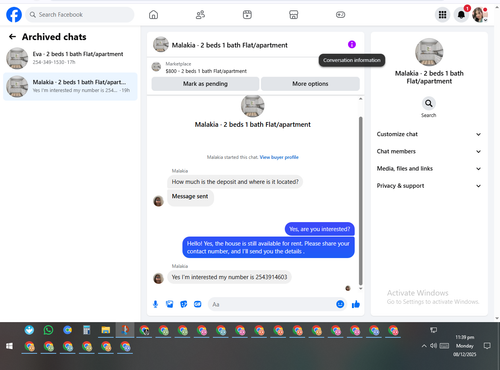The image size is (500, 370).
Task: Open the account profile picture menu
Action: click(x=479, y=15)
